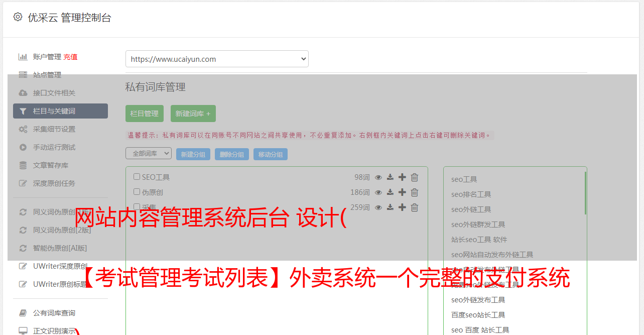Tick the SEO工具 checkbox
This screenshot has height=335, width=644.
[137, 177]
